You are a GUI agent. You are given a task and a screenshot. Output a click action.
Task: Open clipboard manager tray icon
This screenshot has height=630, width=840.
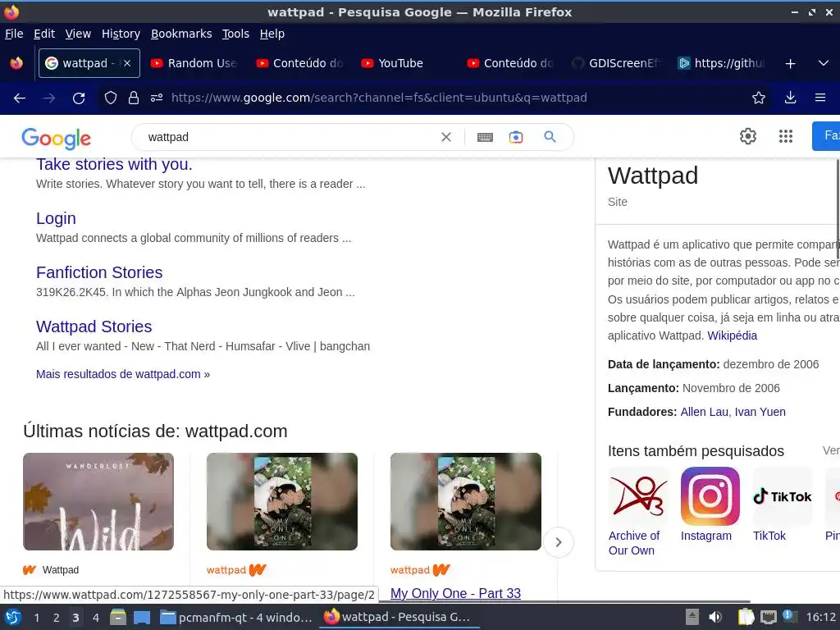click(x=746, y=617)
